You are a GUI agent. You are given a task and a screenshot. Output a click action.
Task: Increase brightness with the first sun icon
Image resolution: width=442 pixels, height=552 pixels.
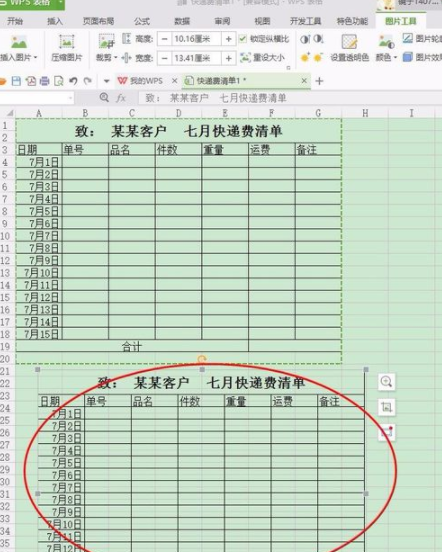click(305, 57)
